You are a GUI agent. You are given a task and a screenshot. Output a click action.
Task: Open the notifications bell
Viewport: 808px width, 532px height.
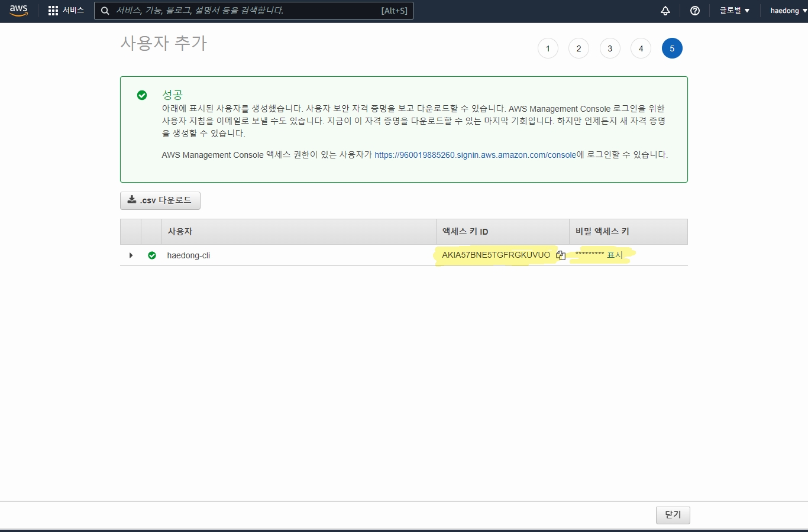665,11
